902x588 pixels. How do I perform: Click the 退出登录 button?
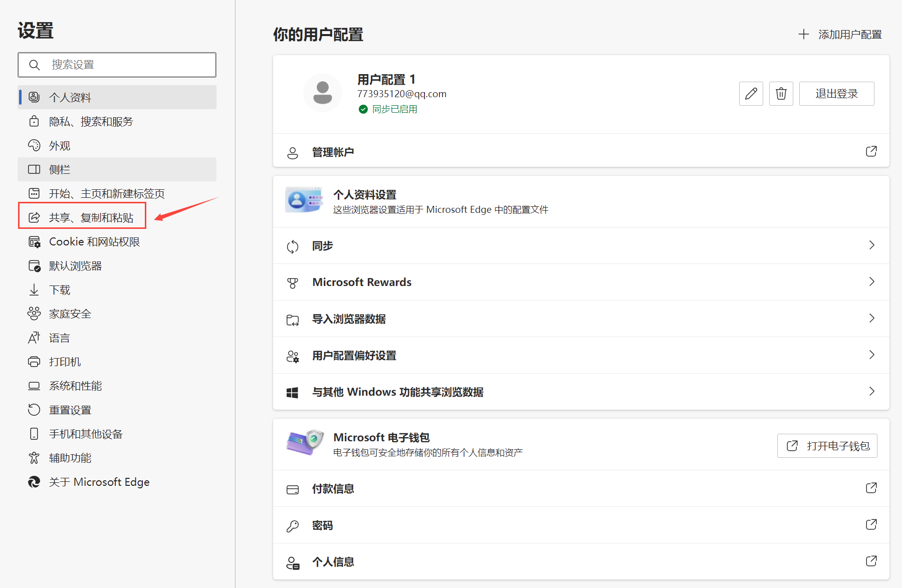836,94
